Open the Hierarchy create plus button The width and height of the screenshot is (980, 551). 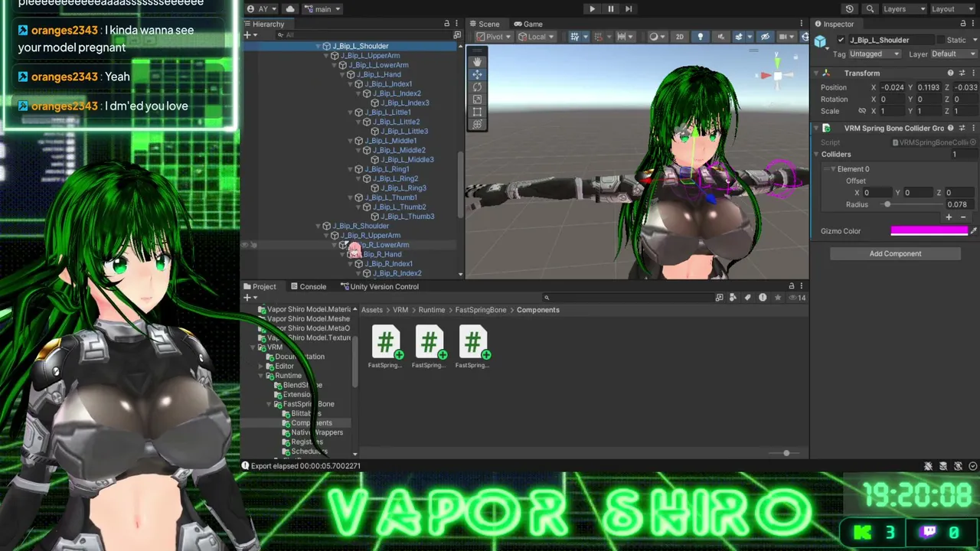pyautogui.click(x=250, y=35)
